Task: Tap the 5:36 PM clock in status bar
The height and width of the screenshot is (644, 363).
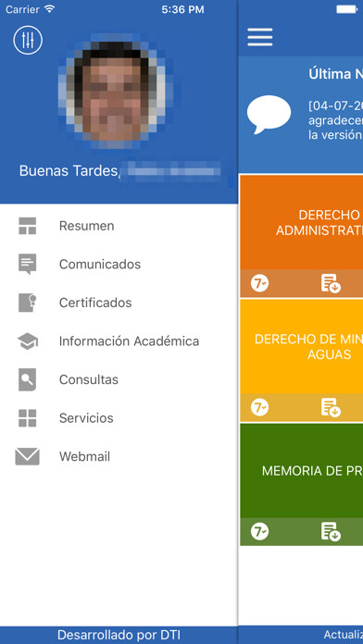Action: (x=182, y=10)
